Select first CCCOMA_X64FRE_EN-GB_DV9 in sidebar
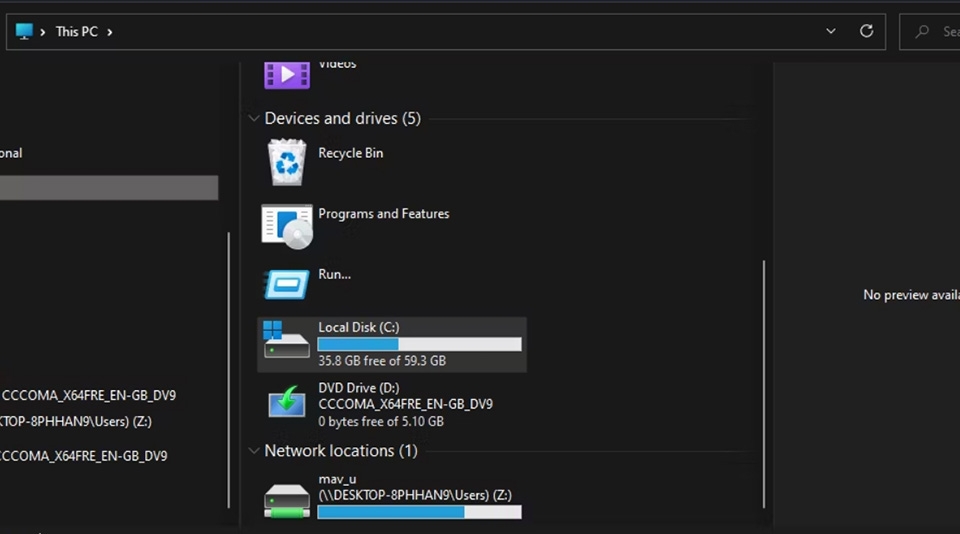 (x=88, y=395)
